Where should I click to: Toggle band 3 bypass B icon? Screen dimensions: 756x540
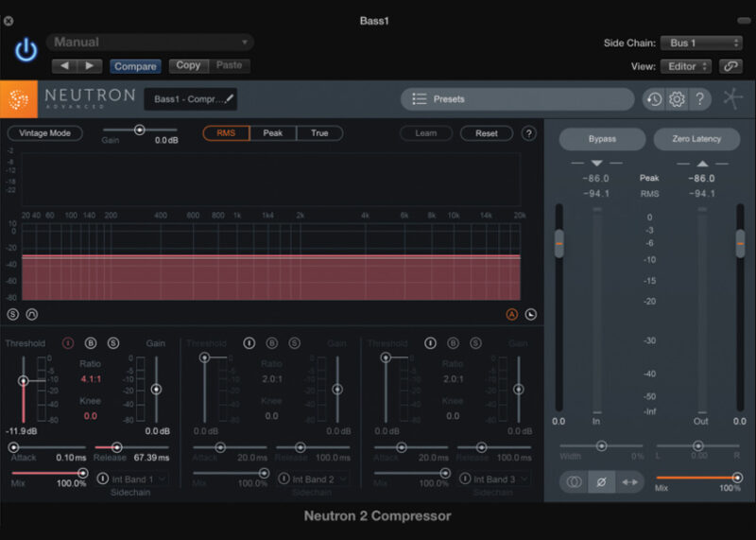[x=454, y=343]
